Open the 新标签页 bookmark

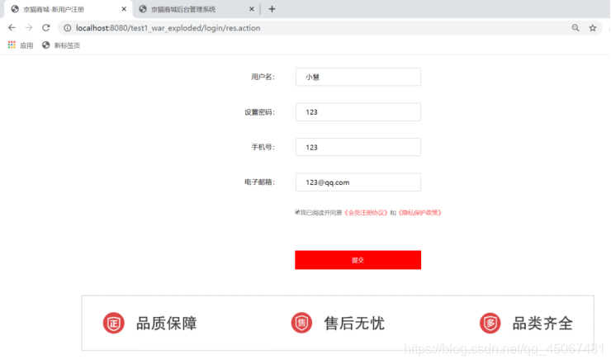pyautogui.click(x=61, y=45)
